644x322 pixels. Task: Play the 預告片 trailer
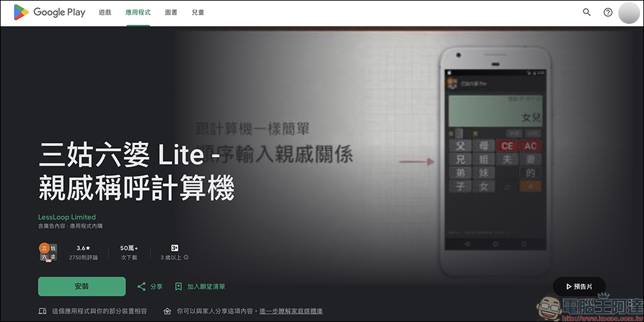pos(579,287)
